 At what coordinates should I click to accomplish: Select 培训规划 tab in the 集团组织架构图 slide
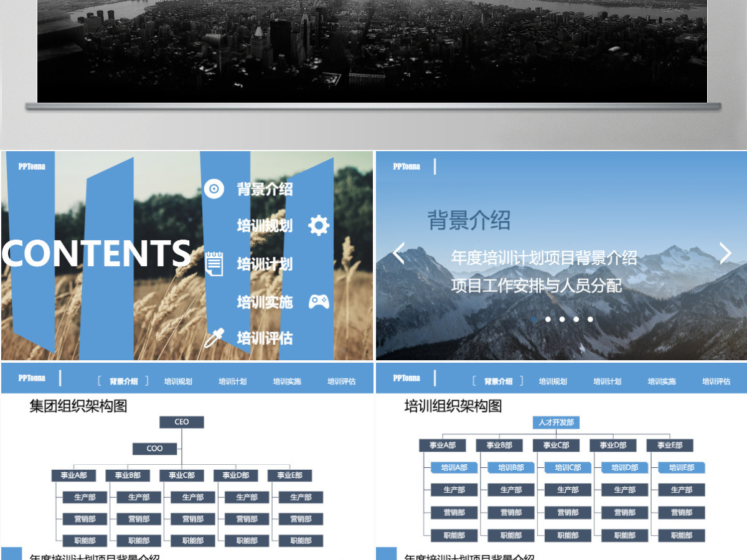pyautogui.click(x=178, y=381)
